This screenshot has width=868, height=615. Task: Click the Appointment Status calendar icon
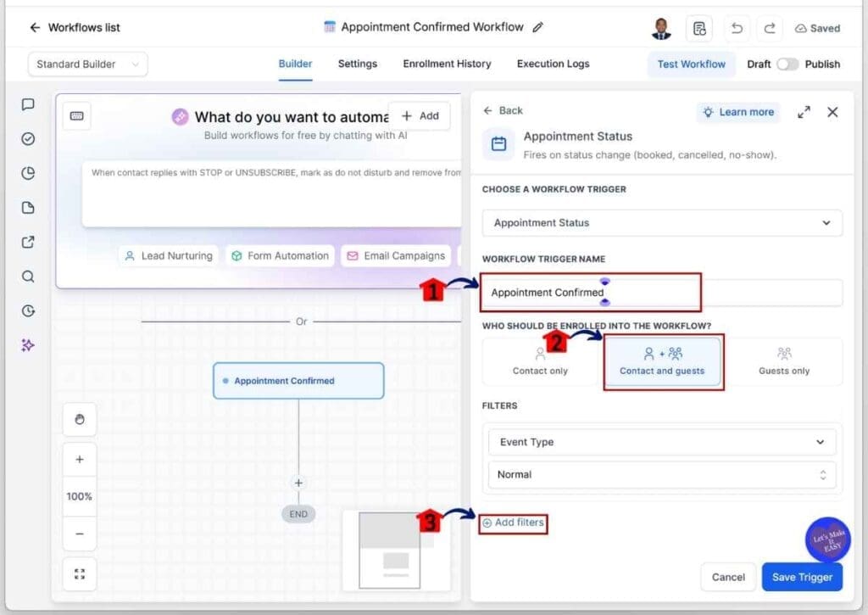(x=498, y=144)
